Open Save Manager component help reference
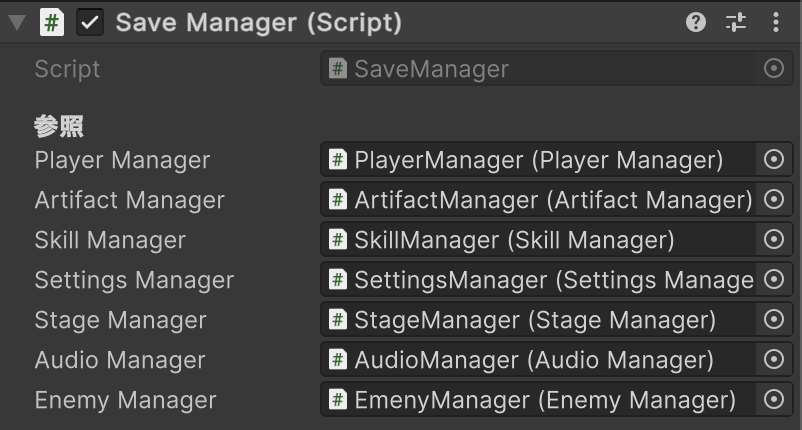The image size is (802, 430). click(696, 22)
